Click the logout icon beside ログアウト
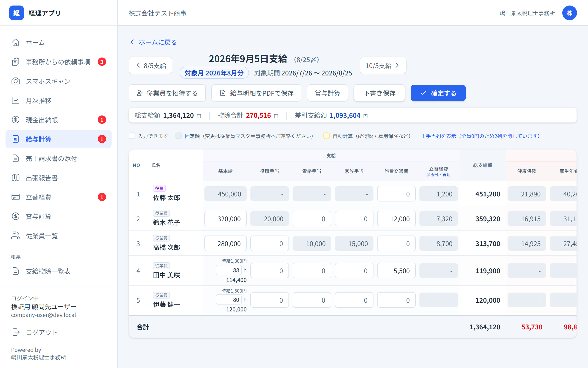The image size is (588, 368). pos(16,332)
